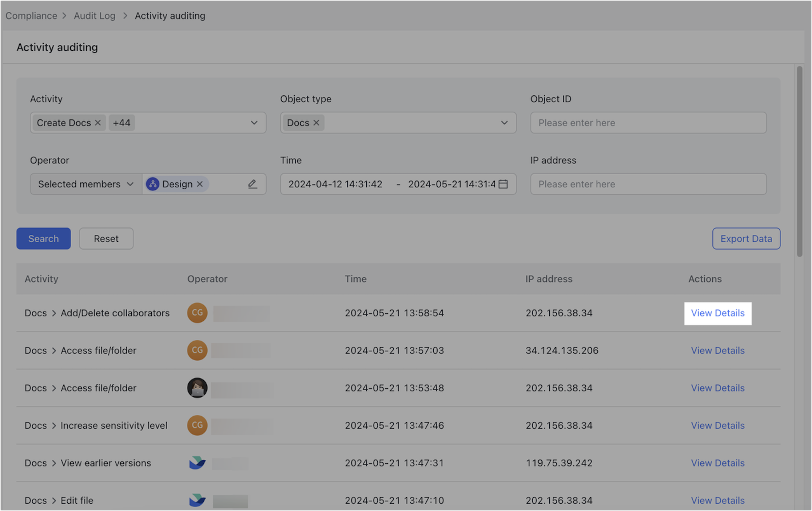Click the +44 activities tag
Viewport: 812px width, 511px height.
pyautogui.click(x=122, y=123)
